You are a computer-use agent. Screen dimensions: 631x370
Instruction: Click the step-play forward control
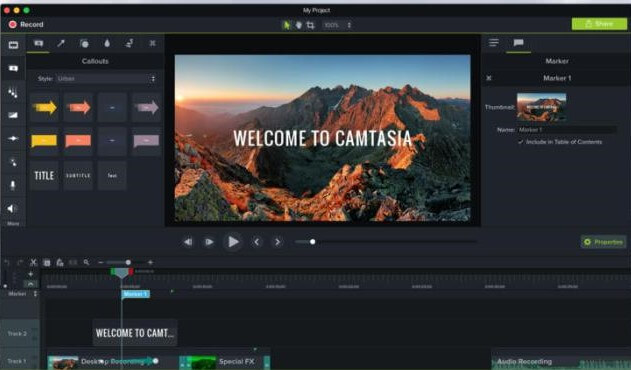click(209, 242)
